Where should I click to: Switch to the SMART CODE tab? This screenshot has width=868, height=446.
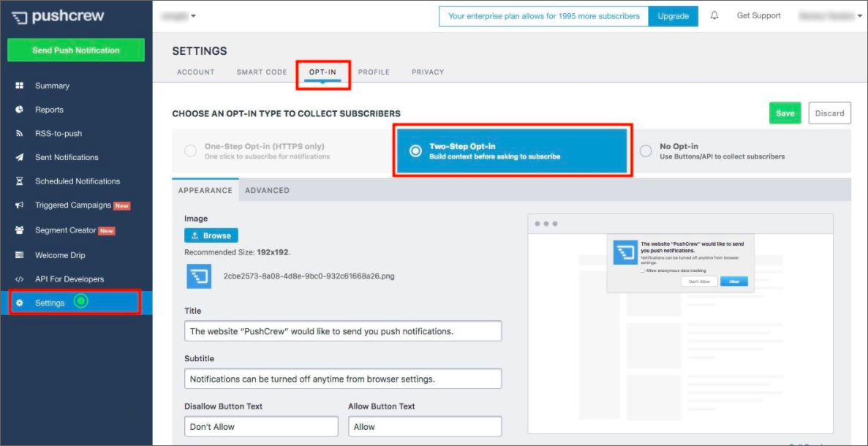point(262,72)
